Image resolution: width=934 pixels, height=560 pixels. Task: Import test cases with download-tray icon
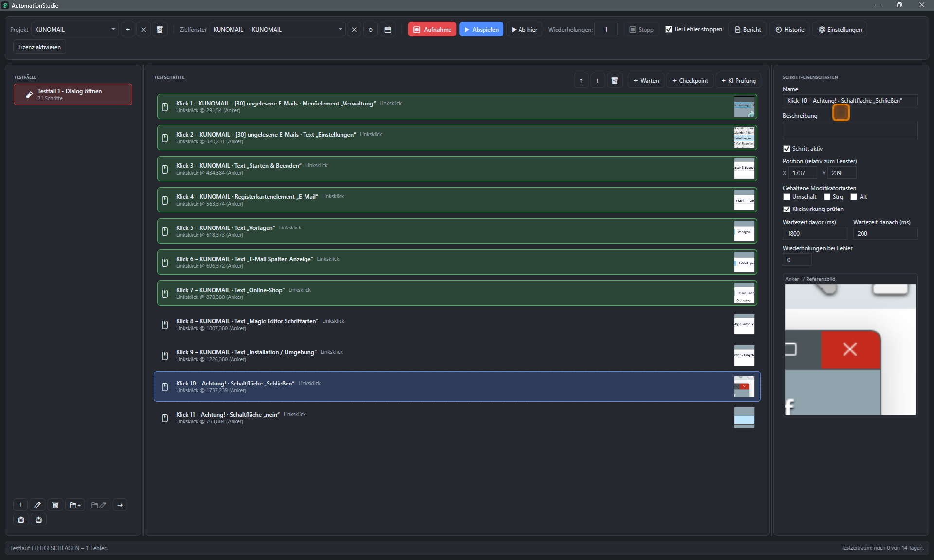[39, 520]
